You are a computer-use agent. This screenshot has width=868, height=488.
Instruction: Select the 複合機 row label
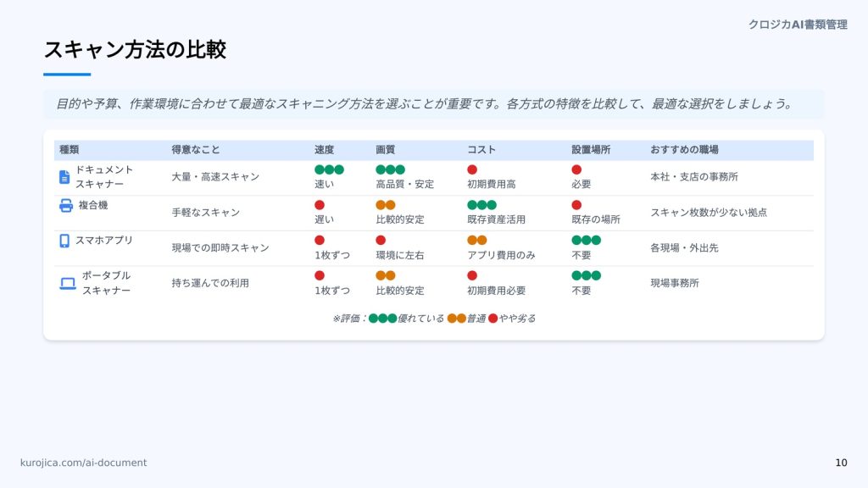coord(93,205)
